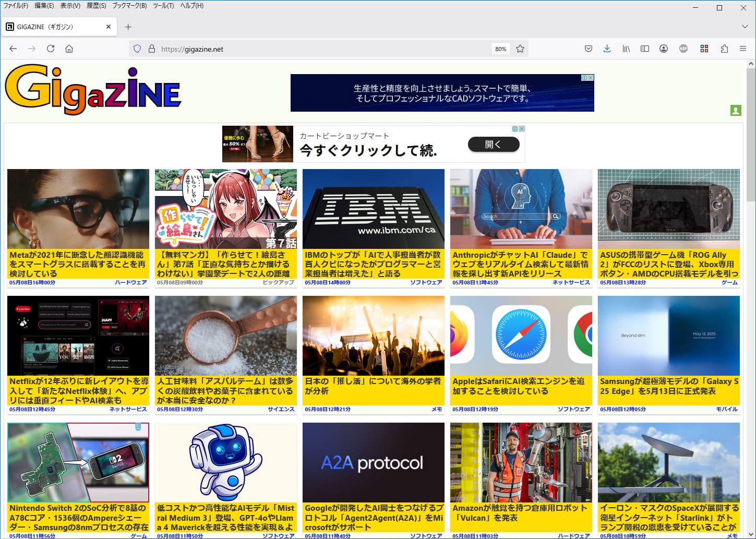Expand the list all tabs chevron

coord(745,27)
